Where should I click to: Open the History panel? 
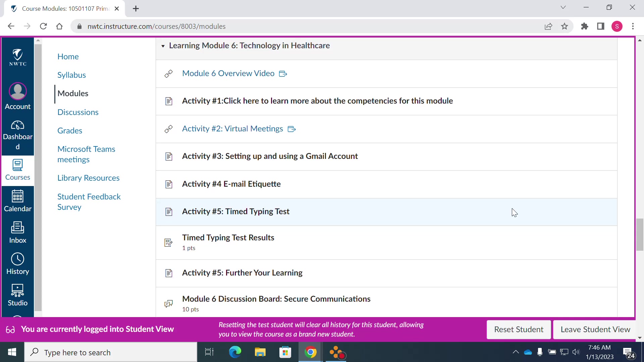[x=18, y=264]
